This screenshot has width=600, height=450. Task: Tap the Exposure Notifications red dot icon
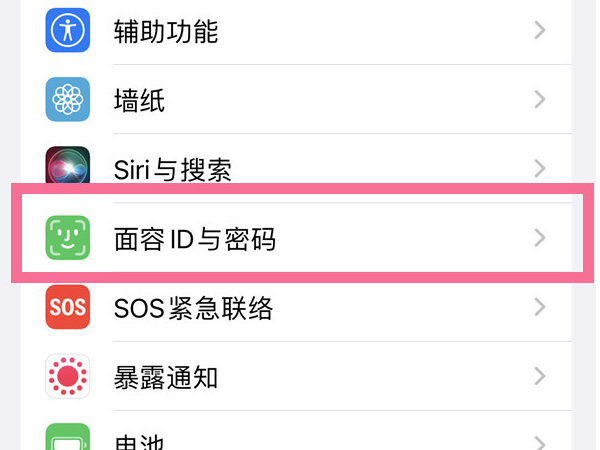point(68,377)
